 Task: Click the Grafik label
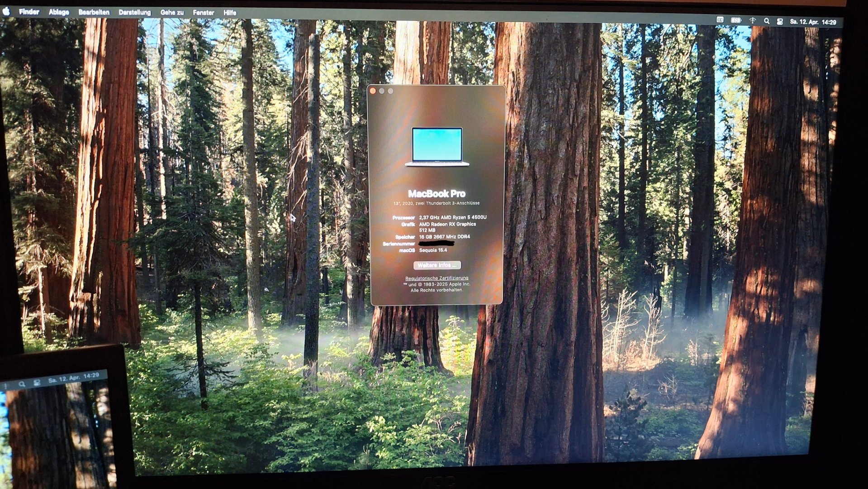(x=408, y=224)
